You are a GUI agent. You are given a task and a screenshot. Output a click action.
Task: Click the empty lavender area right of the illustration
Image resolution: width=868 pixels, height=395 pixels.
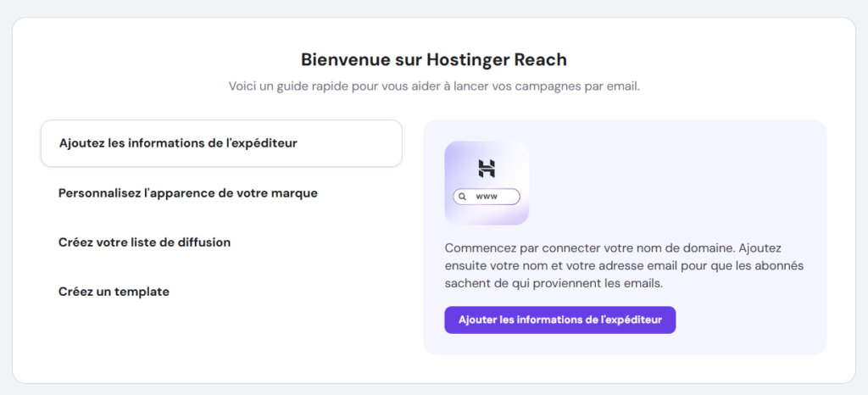(678, 182)
